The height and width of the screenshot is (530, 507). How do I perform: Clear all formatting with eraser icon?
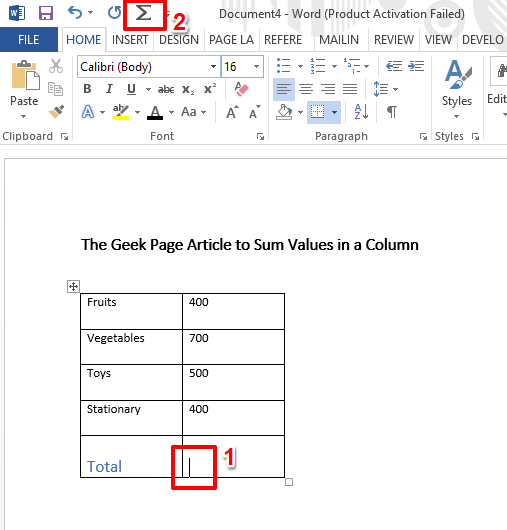(x=241, y=89)
